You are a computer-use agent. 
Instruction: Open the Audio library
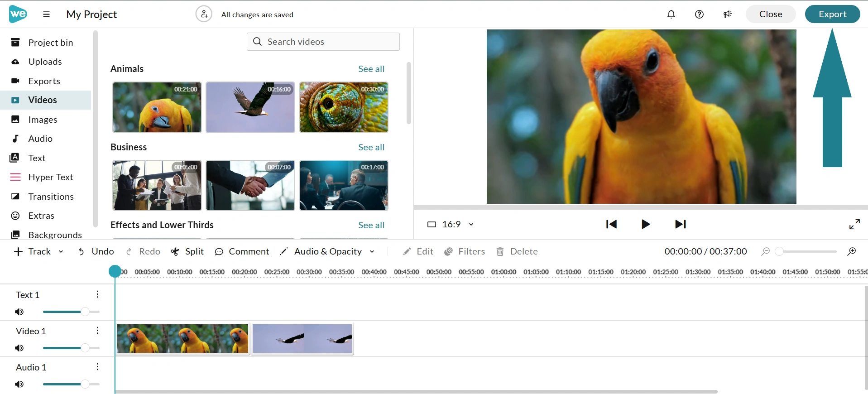click(x=45, y=139)
